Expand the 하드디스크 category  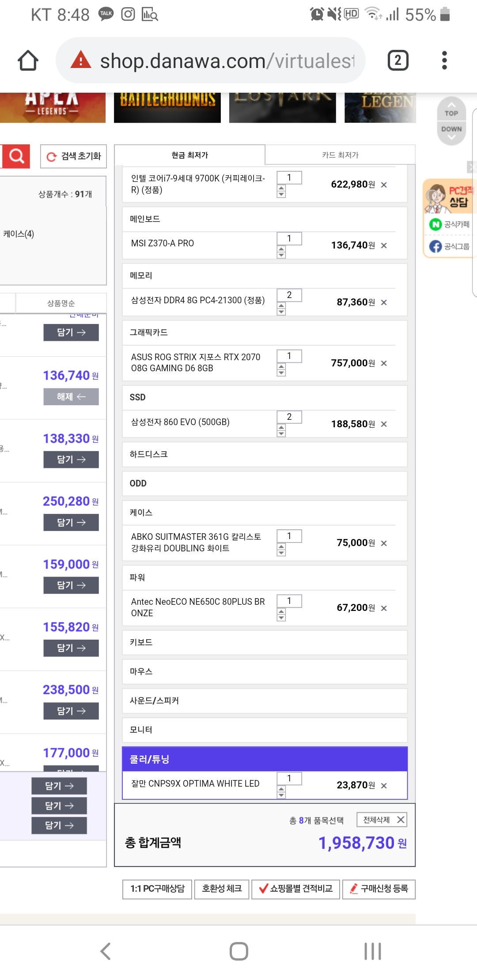(264, 454)
